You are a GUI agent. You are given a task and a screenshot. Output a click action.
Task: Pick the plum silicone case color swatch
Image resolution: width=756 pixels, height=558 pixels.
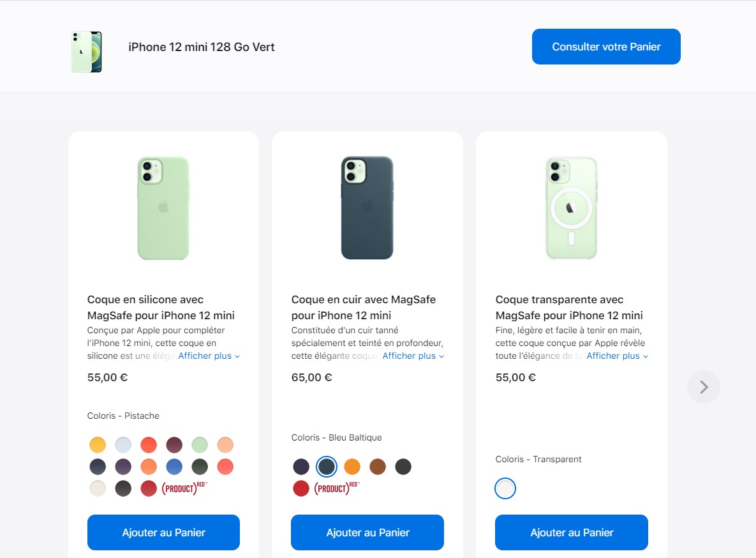[174, 445]
